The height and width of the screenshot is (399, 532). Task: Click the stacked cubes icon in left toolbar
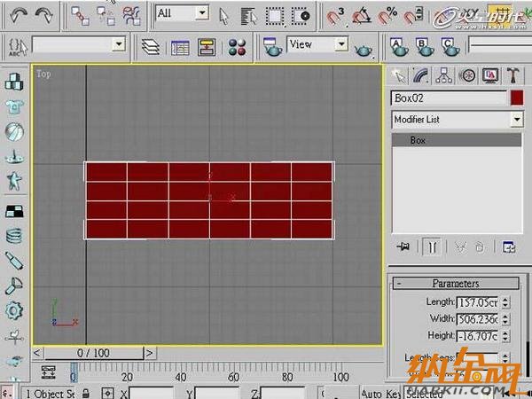point(14,82)
